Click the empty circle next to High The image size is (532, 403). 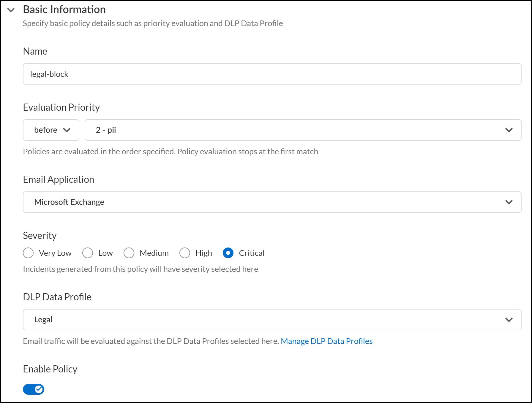(x=185, y=253)
